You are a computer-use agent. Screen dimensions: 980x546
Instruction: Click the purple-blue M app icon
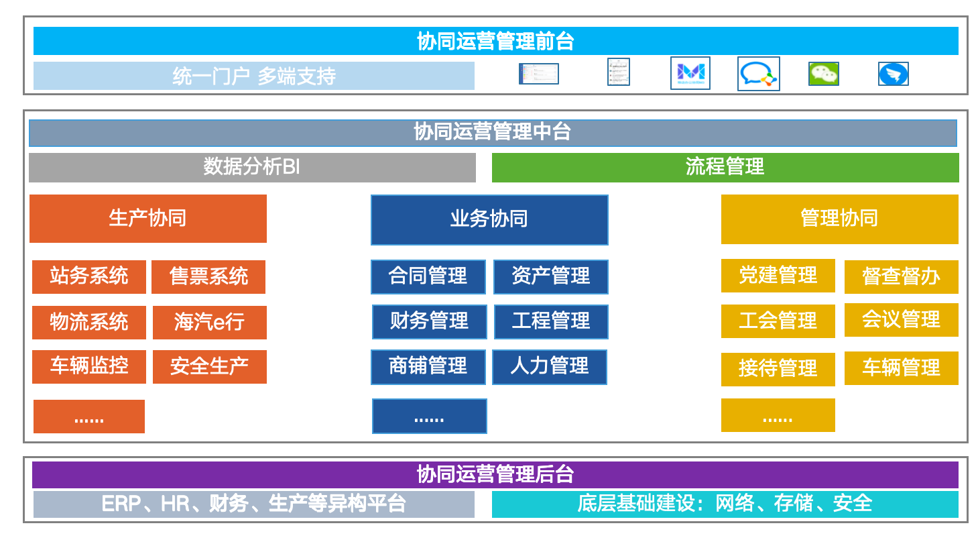pos(690,73)
